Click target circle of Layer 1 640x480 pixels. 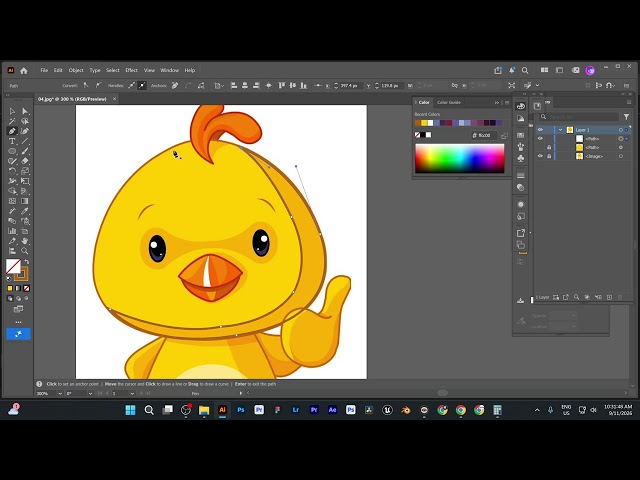[x=621, y=130]
